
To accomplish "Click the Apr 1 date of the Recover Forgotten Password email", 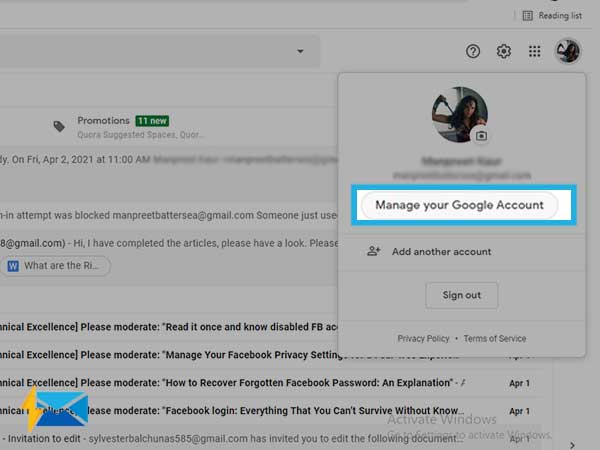I will pyautogui.click(x=519, y=383).
